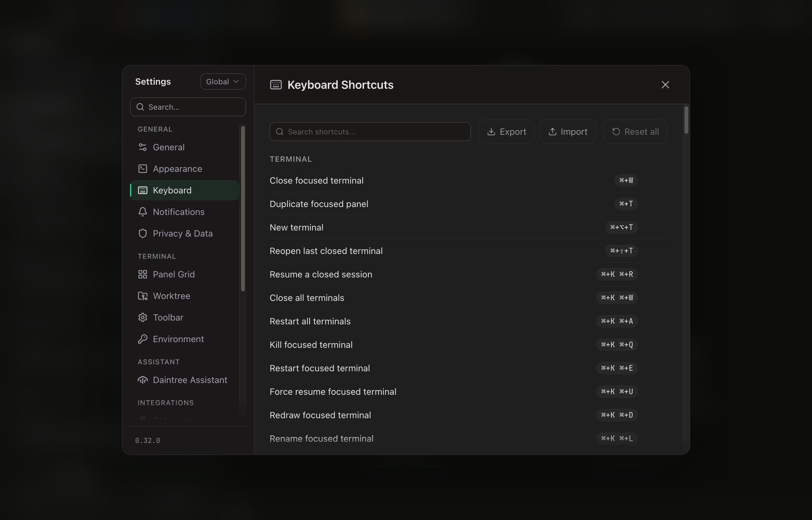
Task: Click the Notifications bell icon
Action: click(142, 212)
